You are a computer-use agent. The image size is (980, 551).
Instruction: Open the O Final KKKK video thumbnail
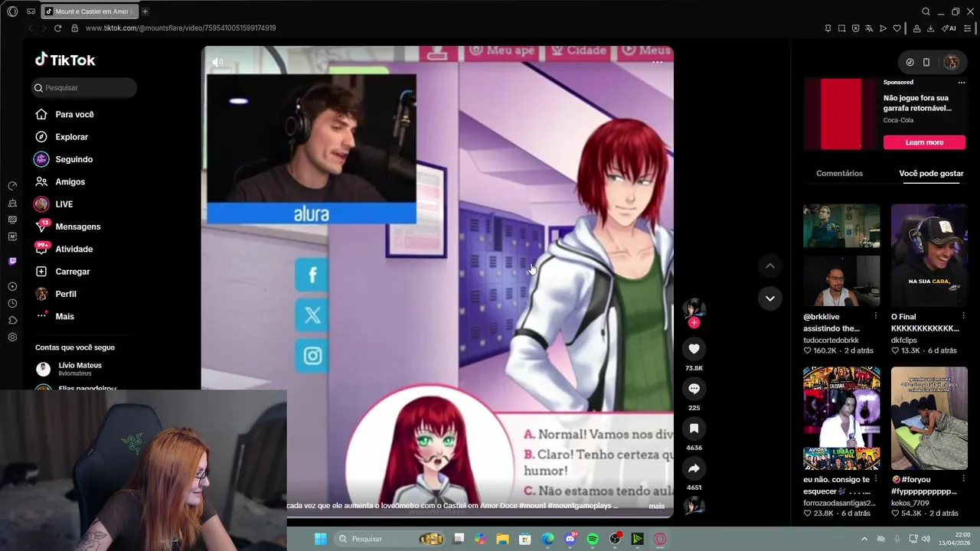929,256
